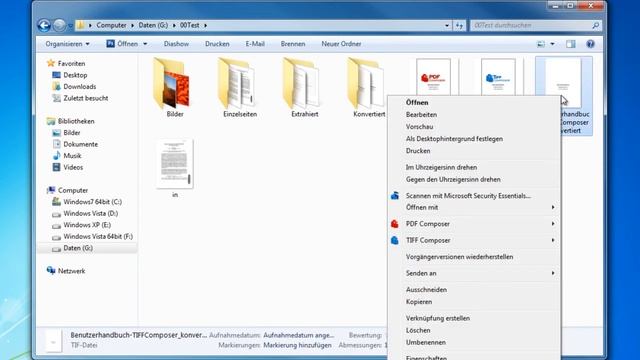Click Daten (G:) in the address breadcrumb
This screenshot has height=360, width=640.
(x=153, y=25)
